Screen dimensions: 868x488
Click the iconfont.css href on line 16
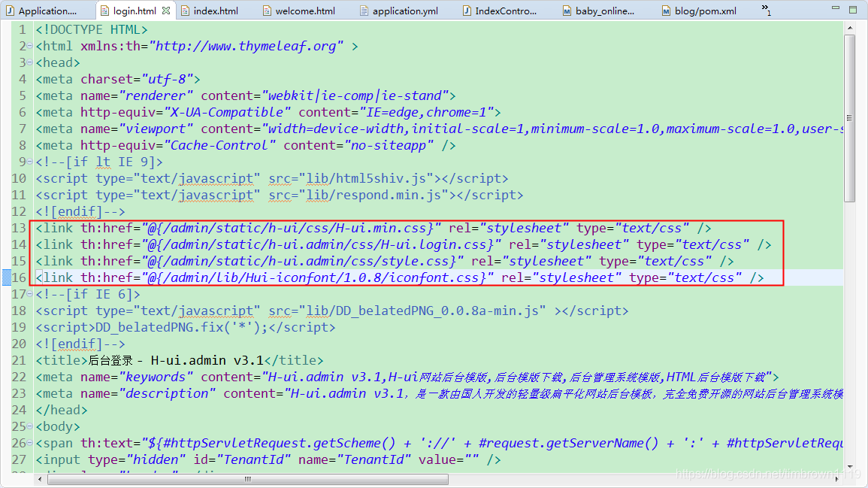(317, 277)
